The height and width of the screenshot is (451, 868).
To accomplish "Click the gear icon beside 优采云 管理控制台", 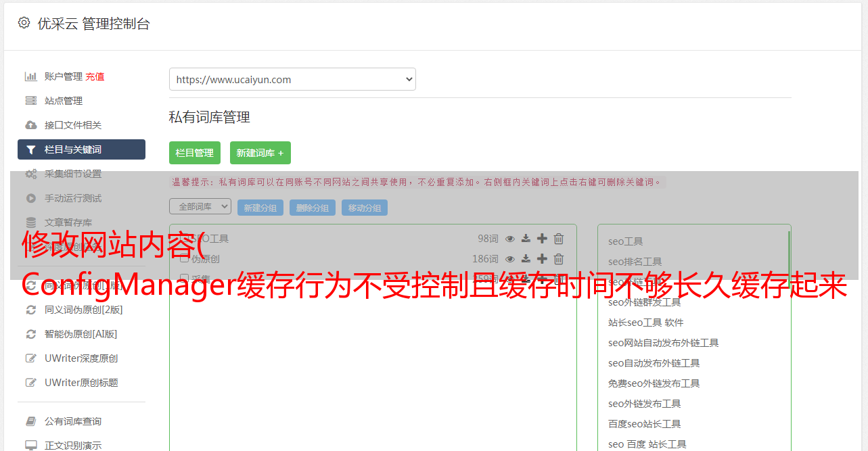I will click(x=24, y=23).
